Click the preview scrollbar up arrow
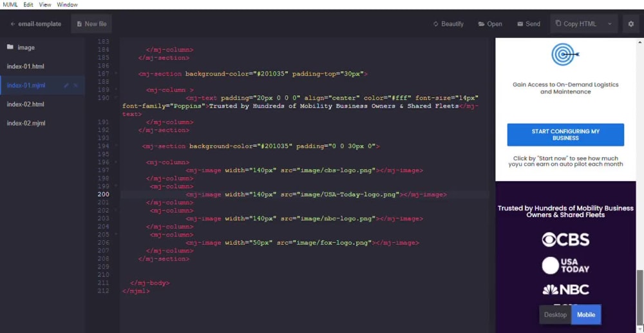The height and width of the screenshot is (333, 644). click(640, 42)
